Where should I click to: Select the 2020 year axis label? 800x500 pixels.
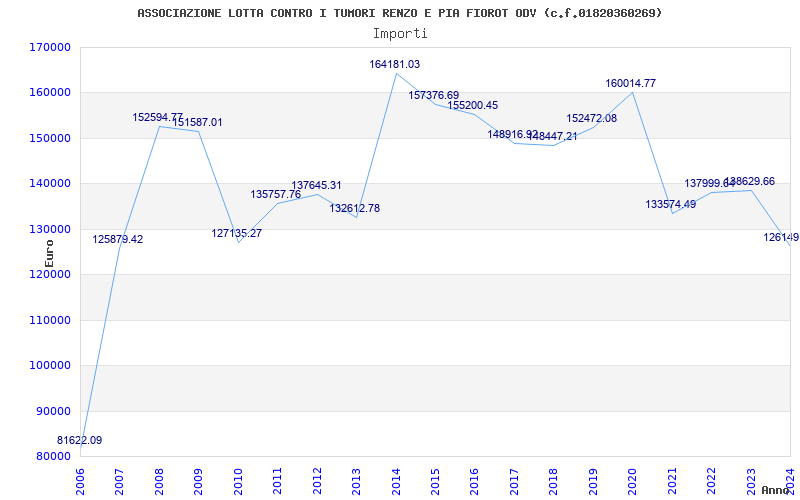[x=633, y=482]
